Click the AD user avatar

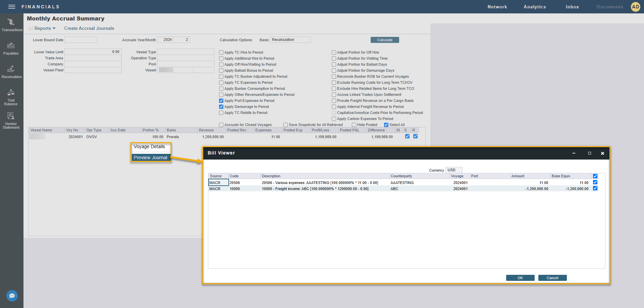[x=635, y=7]
